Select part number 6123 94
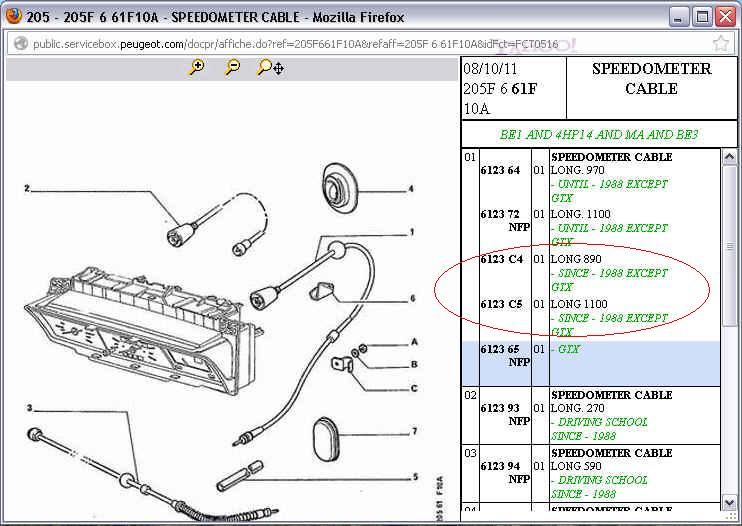The image size is (742, 526). pyautogui.click(x=500, y=466)
